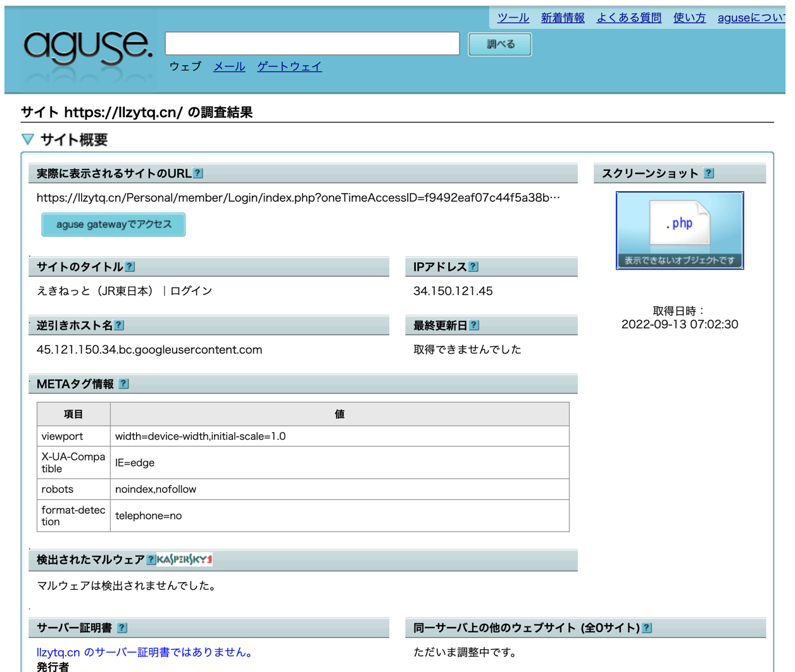The width and height of the screenshot is (795, 672).
Task: Click the hostname 45.121.150.34.bc.googleusercontent.com
Action: click(149, 349)
